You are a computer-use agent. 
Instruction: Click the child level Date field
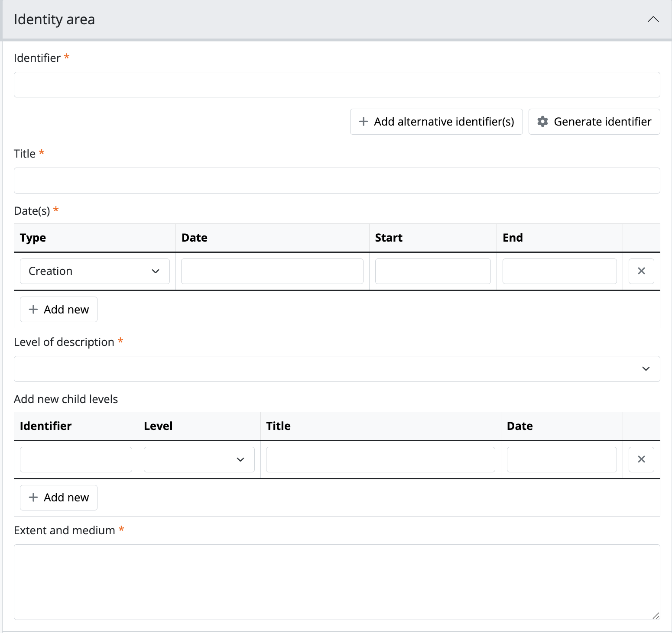(x=562, y=459)
